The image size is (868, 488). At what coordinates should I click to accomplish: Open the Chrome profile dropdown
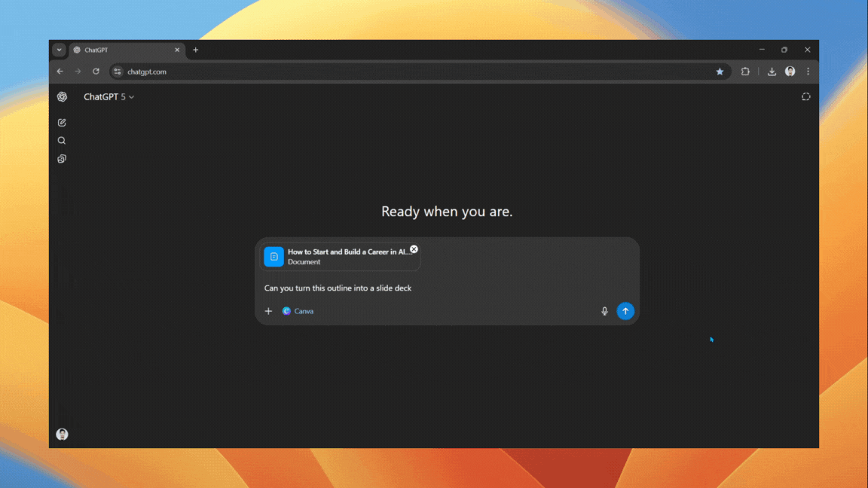[790, 71]
